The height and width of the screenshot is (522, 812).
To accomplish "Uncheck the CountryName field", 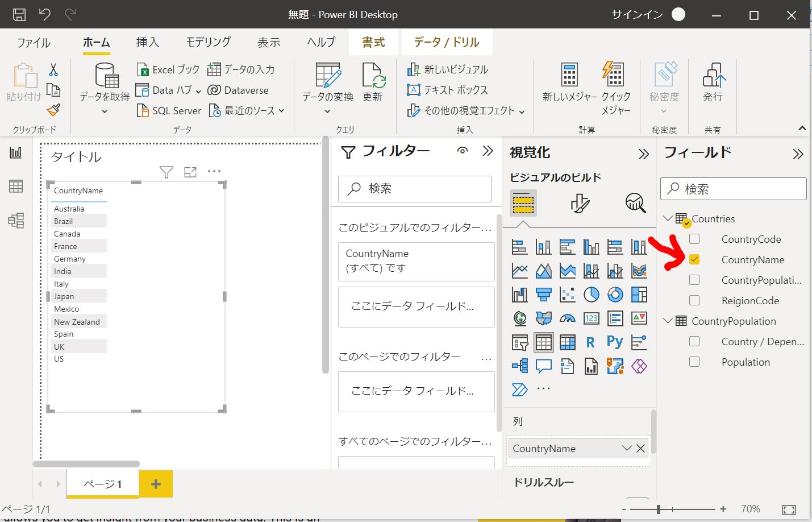I will click(694, 259).
